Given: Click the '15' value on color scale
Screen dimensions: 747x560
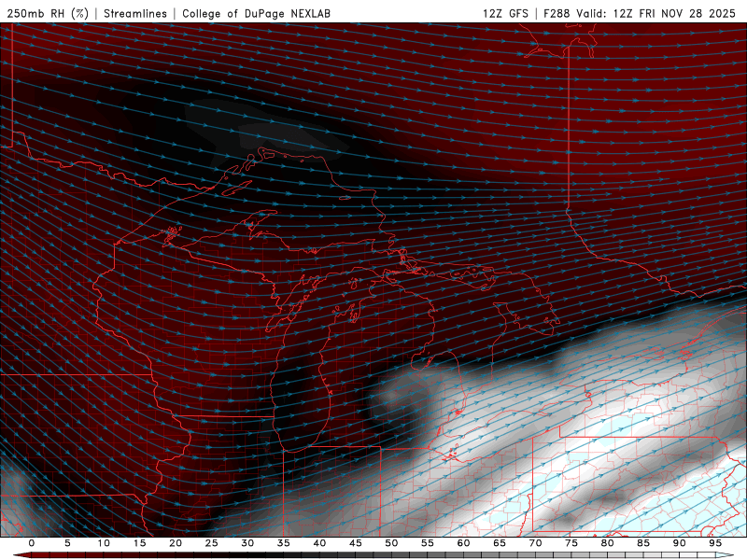Looking at the screenshot, I should click(139, 543).
